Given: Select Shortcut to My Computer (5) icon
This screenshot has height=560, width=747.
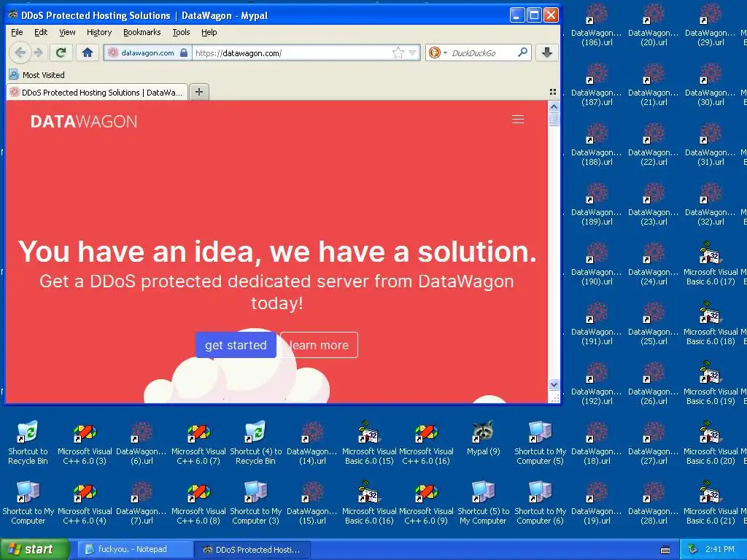Looking at the screenshot, I should coord(540,443).
